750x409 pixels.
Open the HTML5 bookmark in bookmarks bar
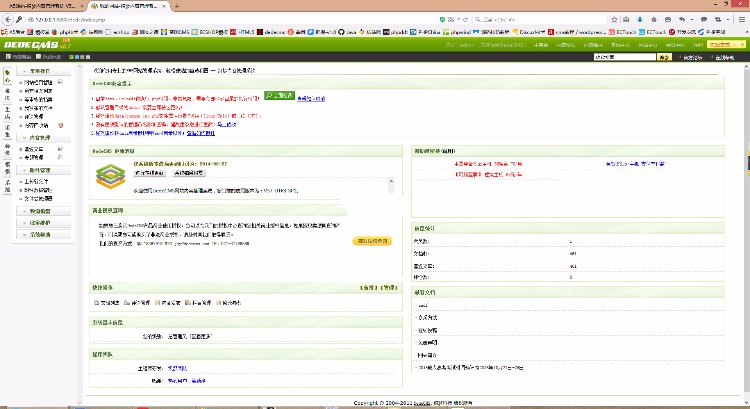coord(243,32)
